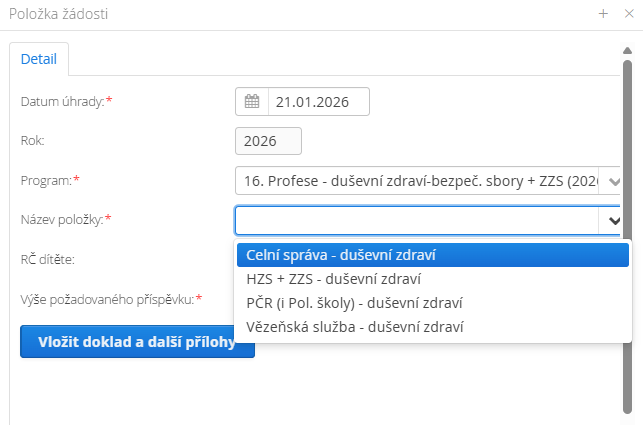Image resolution: width=643 pixels, height=425 pixels.
Task: Select Vězeňská služba - duševní zdraví
Action: coord(354,326)
